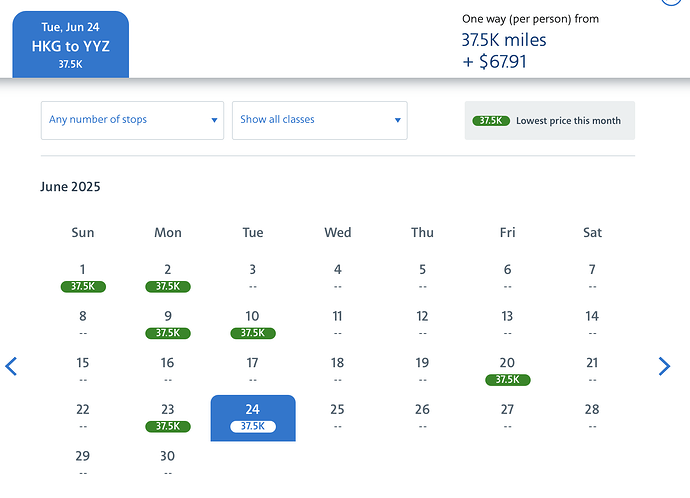Click the highlighted June 24 date
690x498 pixels.
tap(253, 417)
